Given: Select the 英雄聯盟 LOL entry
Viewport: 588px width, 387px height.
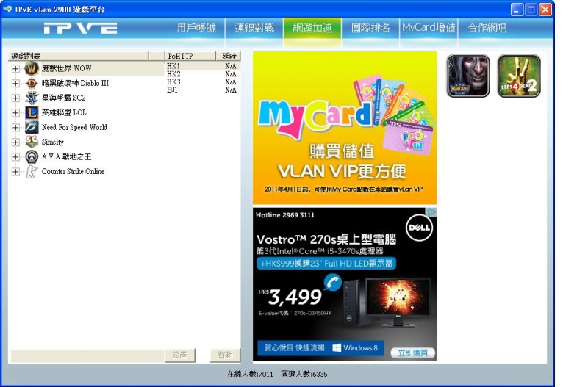Looking at the screenshot, I should [x=64, y=113].
